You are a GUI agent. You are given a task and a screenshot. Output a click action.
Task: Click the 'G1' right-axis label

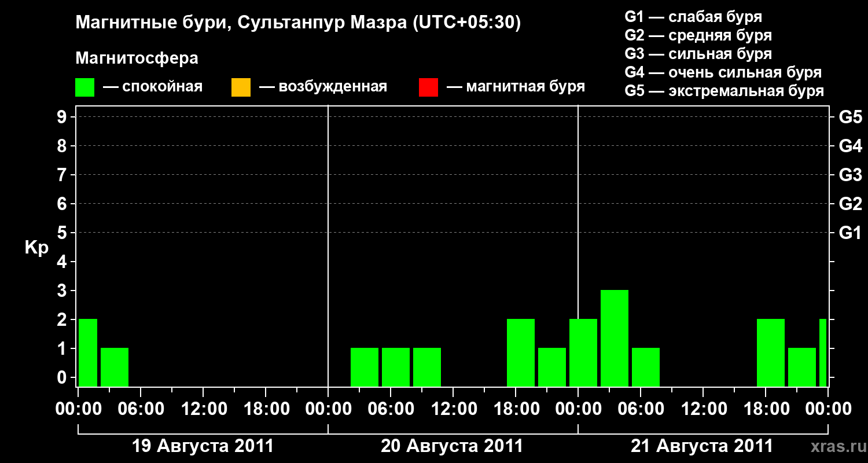coord(851,233)
